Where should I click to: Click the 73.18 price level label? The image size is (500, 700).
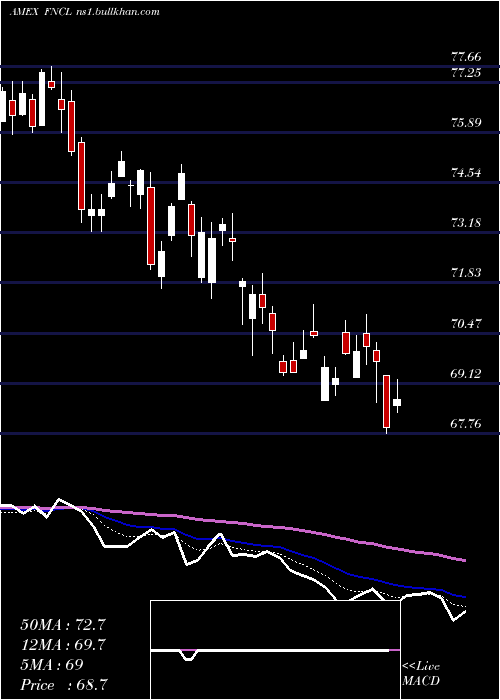tap(466, 223)
